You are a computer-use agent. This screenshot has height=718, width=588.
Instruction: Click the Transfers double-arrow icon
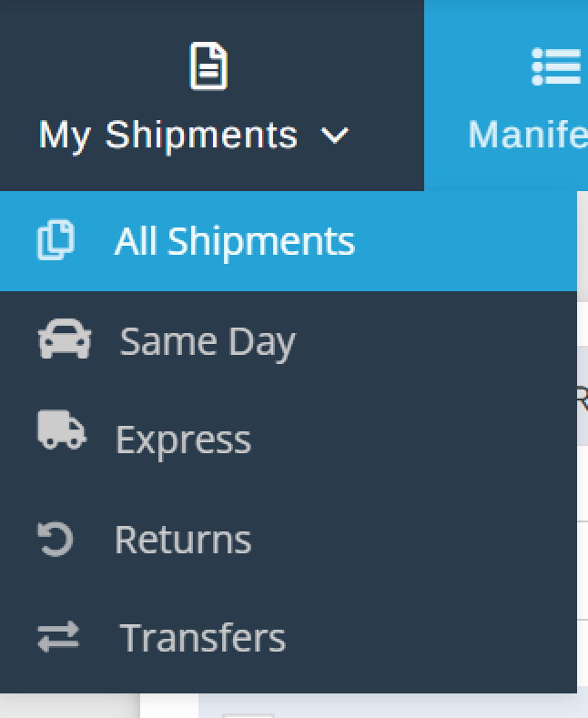(58, 637)
